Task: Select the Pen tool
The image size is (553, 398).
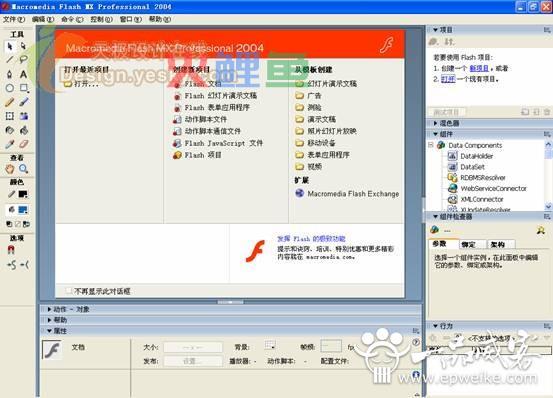Action: 10,74
